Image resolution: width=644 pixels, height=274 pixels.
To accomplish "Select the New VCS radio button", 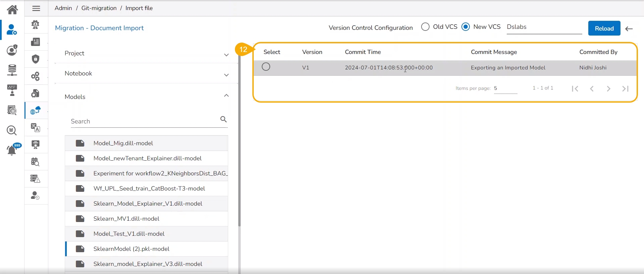I will pos(466,27).
